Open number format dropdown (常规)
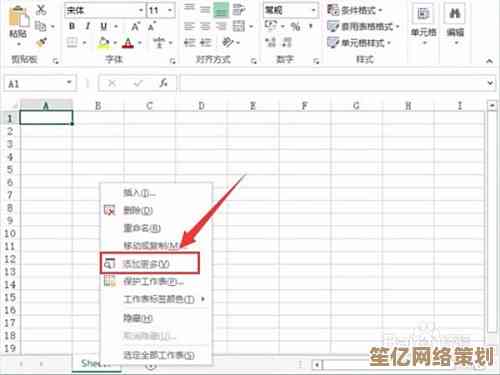This screenshot has width=500, height=375. [313, 10]
